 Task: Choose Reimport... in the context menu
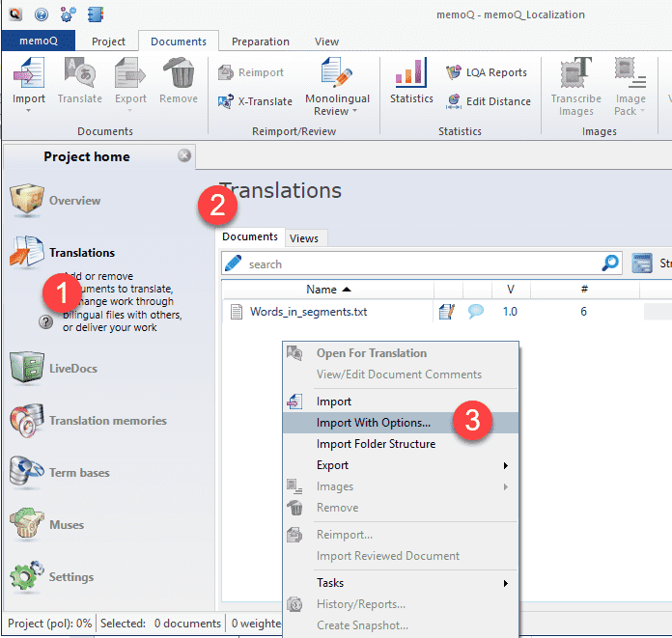pyautogui.click(x=401, y=535)
